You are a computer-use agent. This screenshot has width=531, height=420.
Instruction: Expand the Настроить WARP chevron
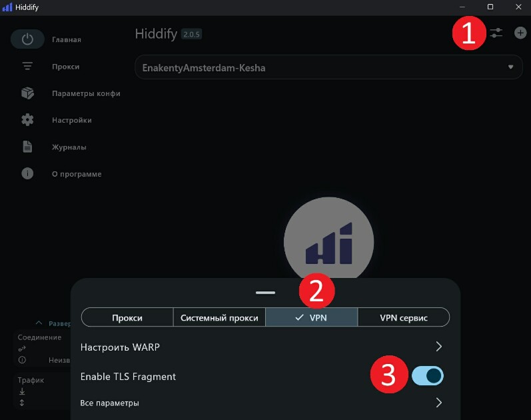click(x=439, y=347)
